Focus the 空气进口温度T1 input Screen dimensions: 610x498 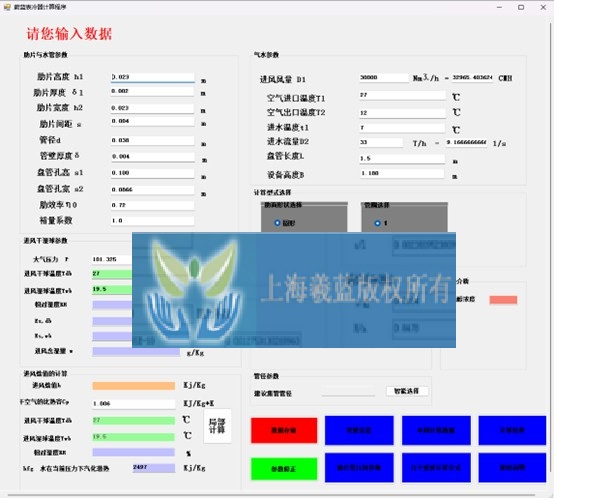tap(402, 95)
